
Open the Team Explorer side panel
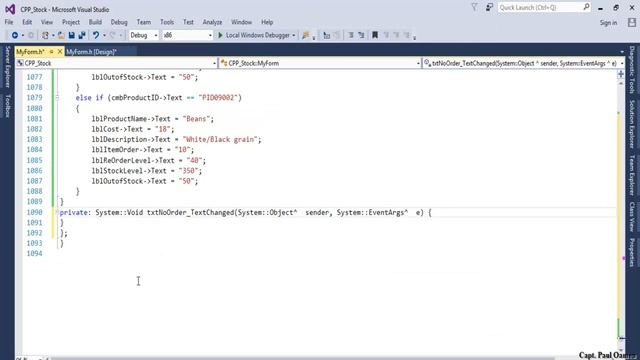coord(632,176)
